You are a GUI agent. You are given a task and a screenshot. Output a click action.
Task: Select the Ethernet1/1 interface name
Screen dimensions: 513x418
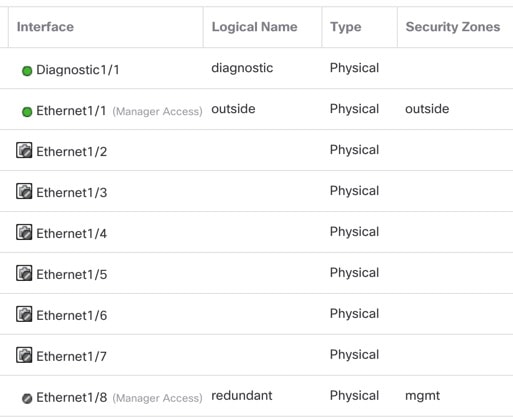pos(71,111)
